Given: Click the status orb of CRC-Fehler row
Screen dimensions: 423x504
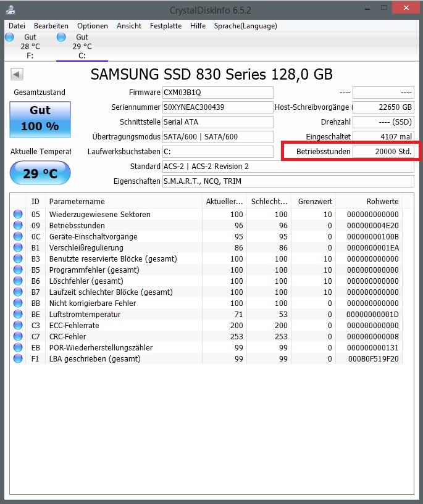Looking at the screenshot, I should 18,336.
